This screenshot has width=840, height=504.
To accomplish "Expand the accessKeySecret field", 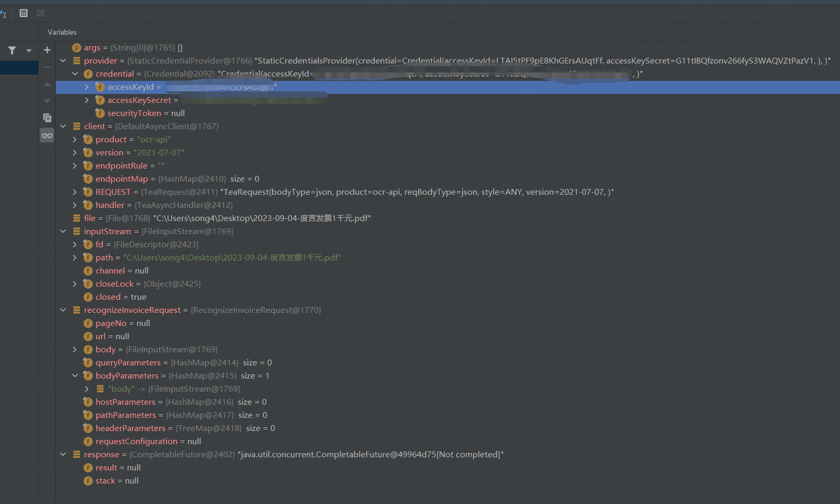I will click(x=87, y=100).
